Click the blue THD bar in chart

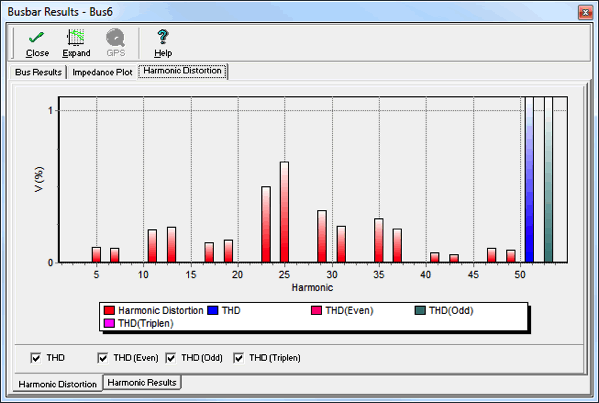(529, 180)
